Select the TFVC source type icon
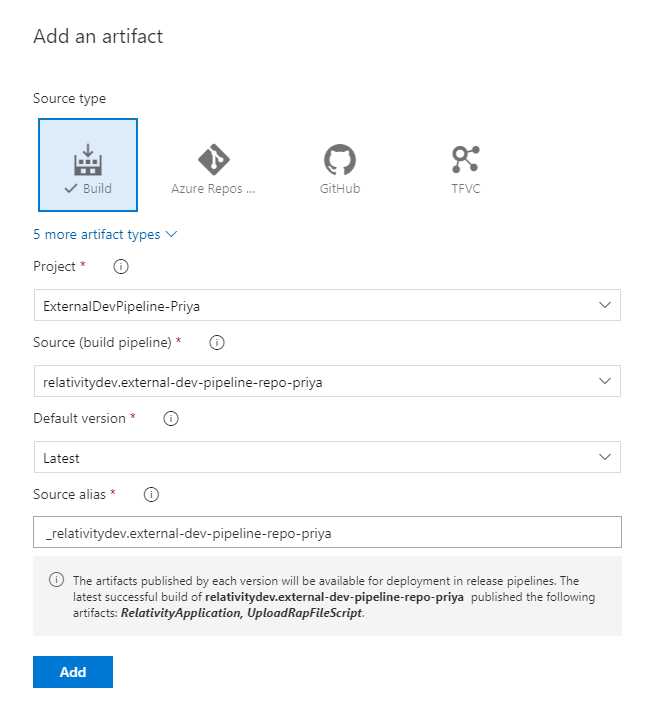The width and height of the screenshot is (645, 728). tap(466, 159)
